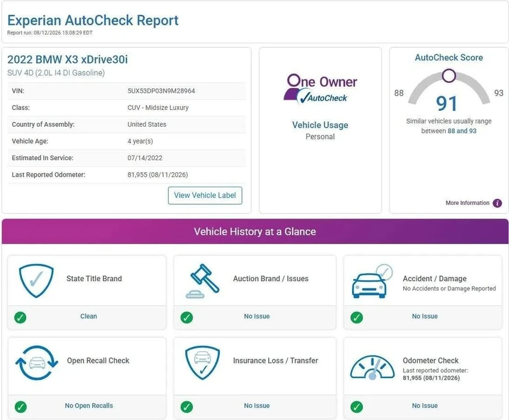
Task: Click Country of Assembly value United States
Action: click(x=147, y=124)
